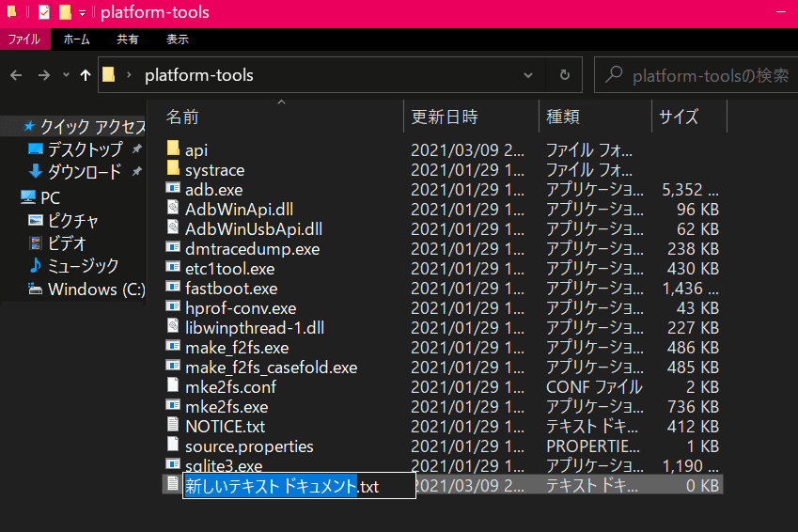Select the make_f2fs_casefold.exe icon

[173, 366]
